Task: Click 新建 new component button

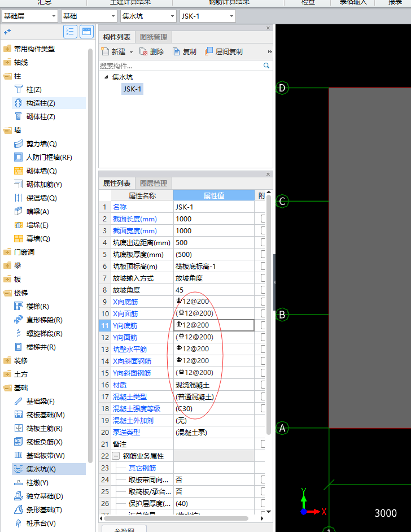Action: [114, 51]
